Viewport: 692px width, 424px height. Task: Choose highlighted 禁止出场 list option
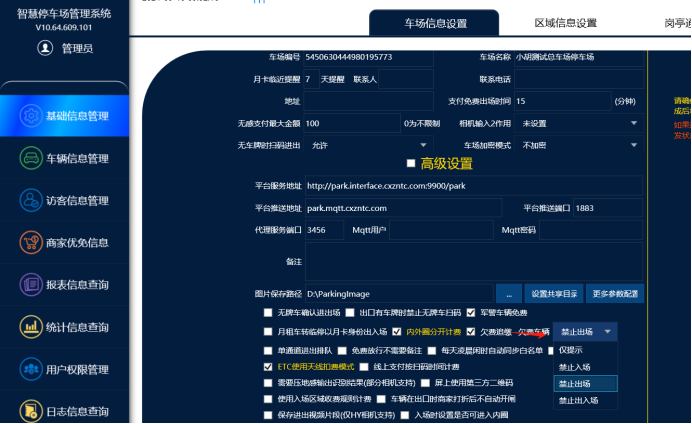tap(585, 384)
